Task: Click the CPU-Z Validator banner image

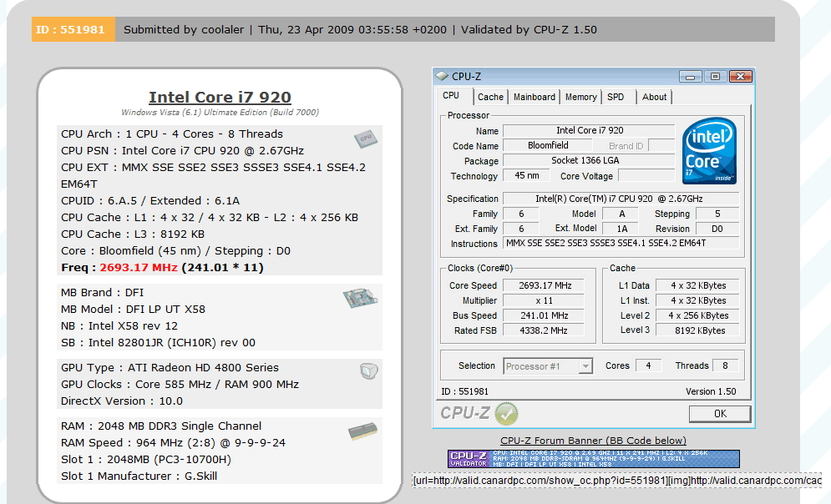Action: pyautogui.click(x=594, y=458)
